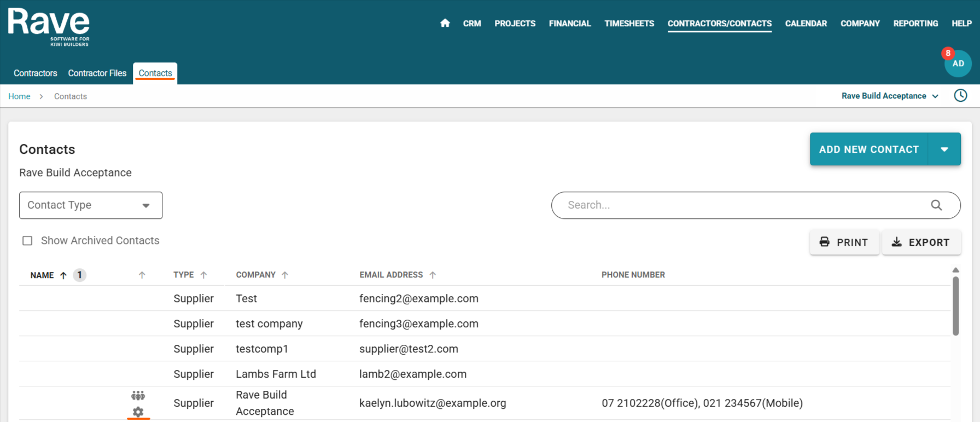980x422 pixels.
Task: Click Supplier type in kaelyn.lubowitz row
Action: click(194, 403)
